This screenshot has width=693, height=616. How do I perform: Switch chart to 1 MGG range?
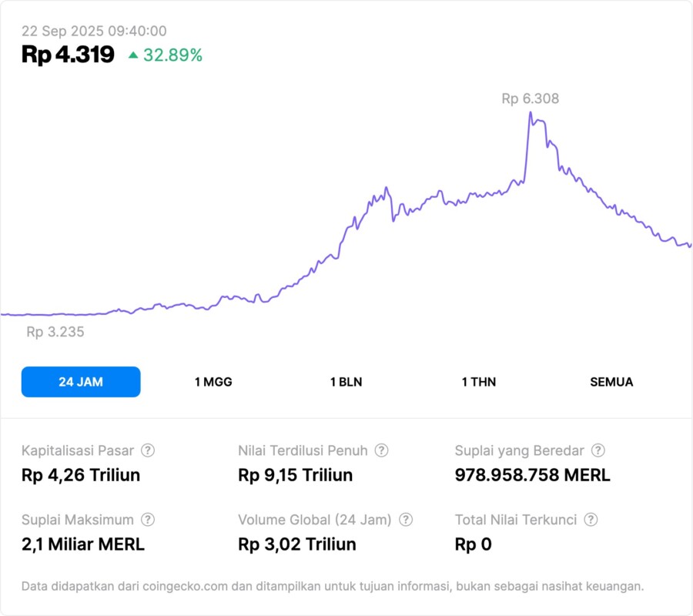(213, 382)
